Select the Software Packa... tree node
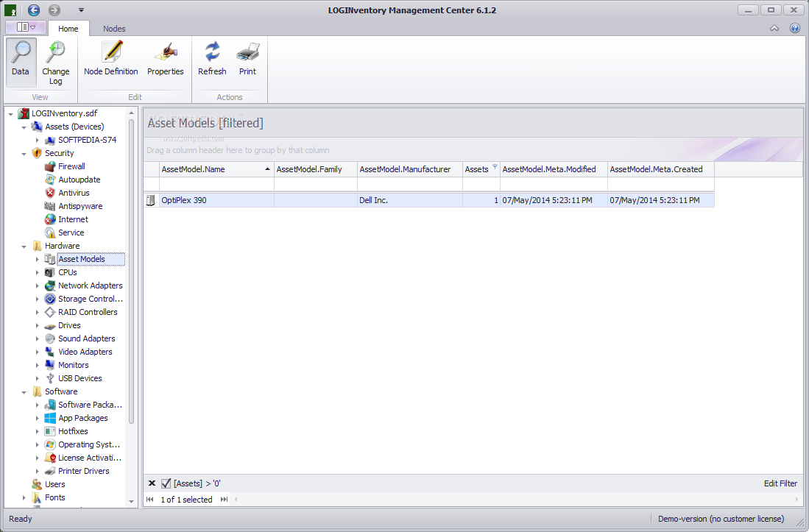809x532 pixels. [90, 405]
